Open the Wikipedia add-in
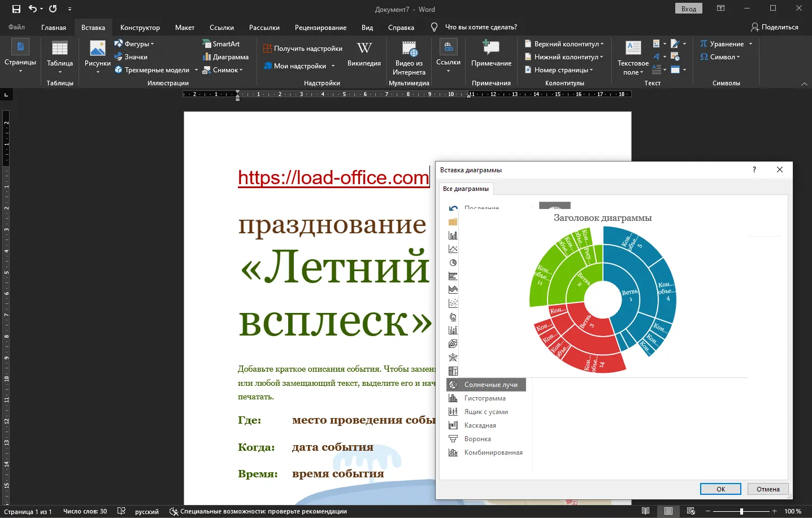The width and height of the screenshot is (812, 518). [x=364, y=54]
